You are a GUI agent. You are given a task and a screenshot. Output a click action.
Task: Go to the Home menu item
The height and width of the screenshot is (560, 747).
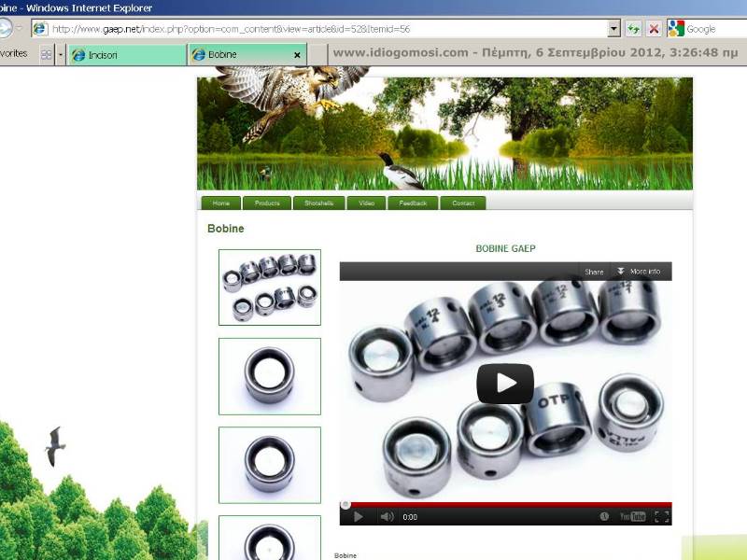coord(221,203)
